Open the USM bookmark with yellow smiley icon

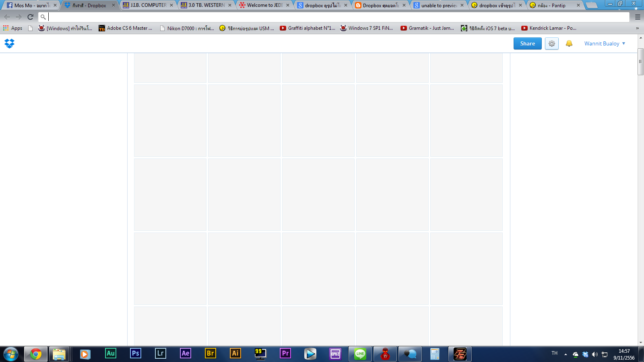(x=247, y=28)
